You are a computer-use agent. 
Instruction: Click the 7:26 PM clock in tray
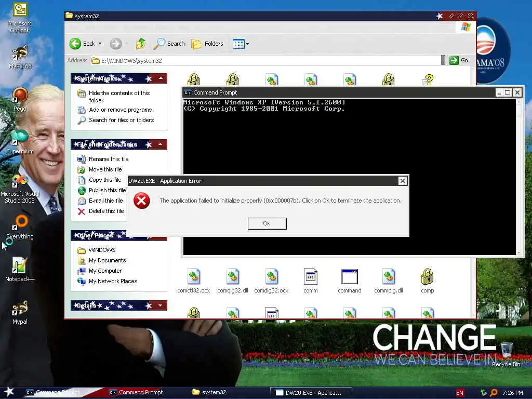(x=513, y=393)
